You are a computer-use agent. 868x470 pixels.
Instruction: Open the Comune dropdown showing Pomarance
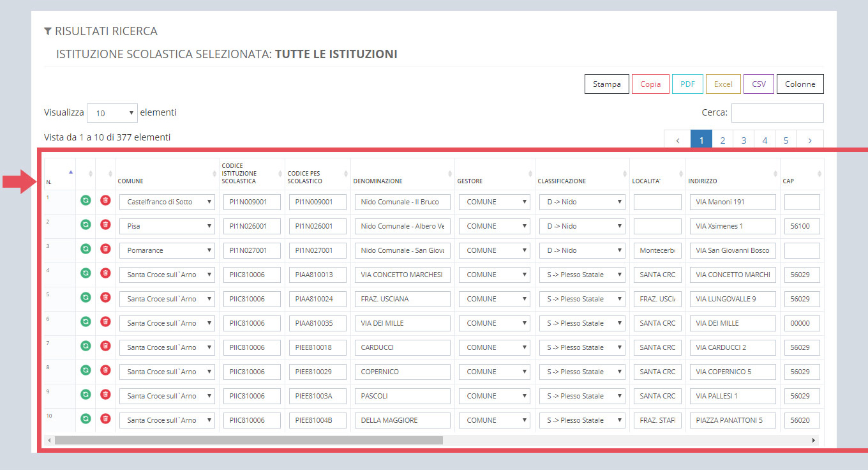pyautogui.click(x=167, y=250)
